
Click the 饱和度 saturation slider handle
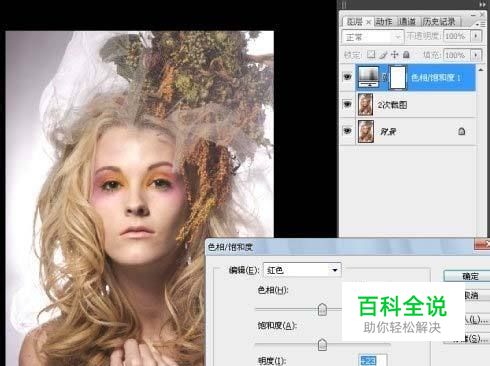[322, 345]
